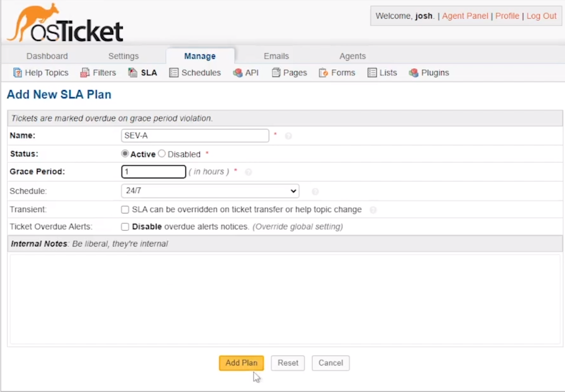The width and height of the screenshot is (565, 392).
Task: Click the Add Plan button
Action: click(x=241, y=363)
